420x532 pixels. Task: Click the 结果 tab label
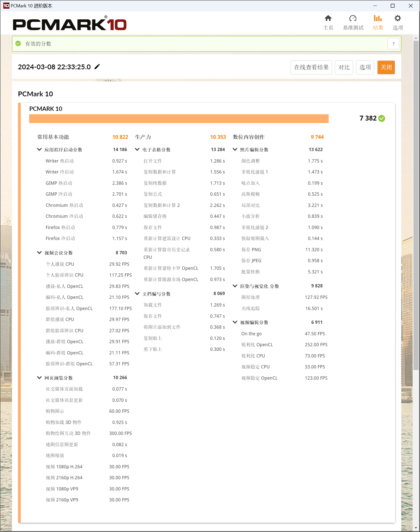tap(378, 28)
